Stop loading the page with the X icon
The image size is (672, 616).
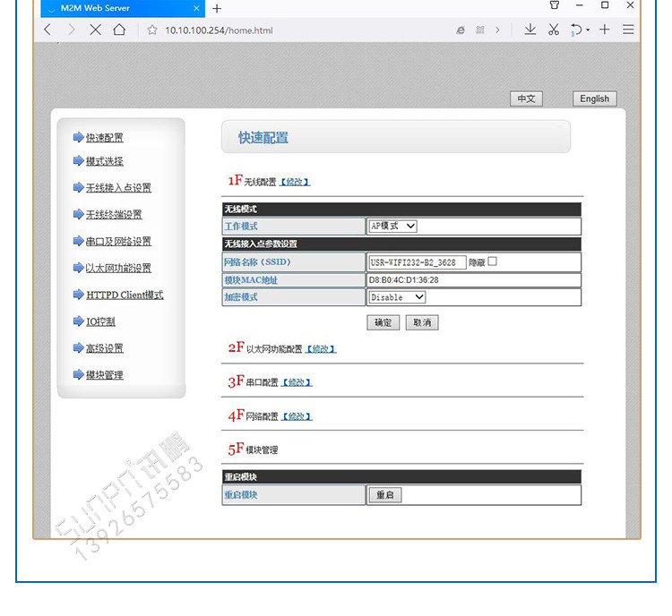(x=95, y=30)
